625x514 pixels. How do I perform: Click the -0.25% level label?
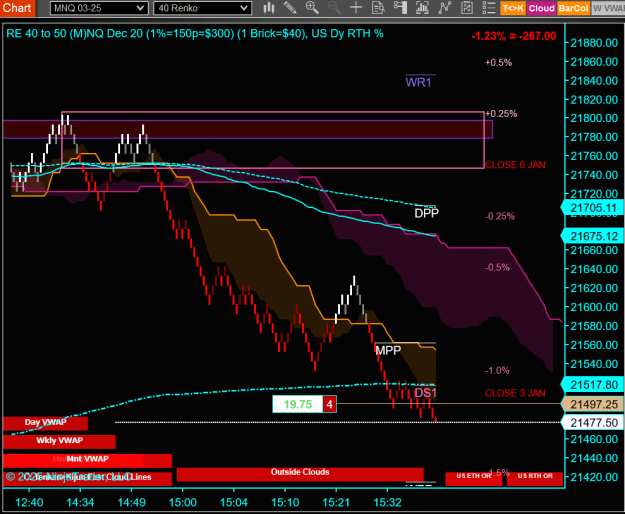500,216
